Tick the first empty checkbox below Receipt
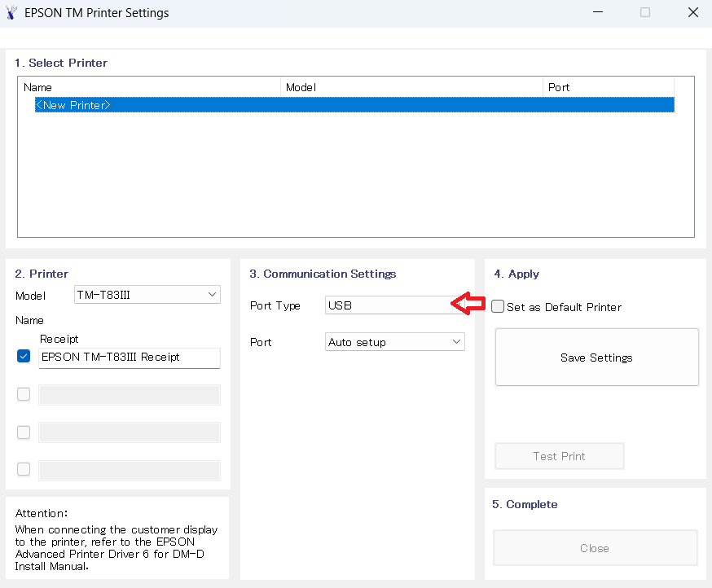The width and height of the screenshot is (712, 588). pyautogui.click(x=24, y=394)
